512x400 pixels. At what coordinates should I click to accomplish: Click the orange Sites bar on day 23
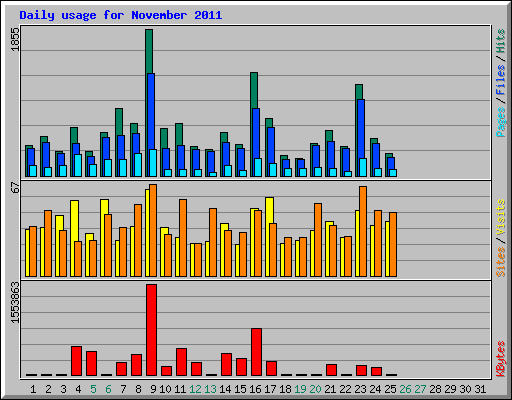point(363,231)
